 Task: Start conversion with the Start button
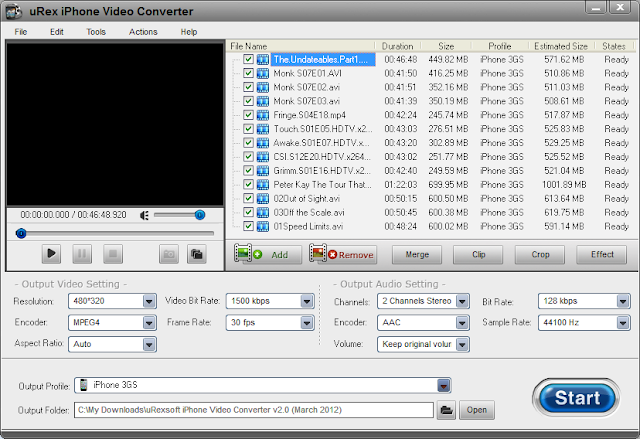coord(577,398)
